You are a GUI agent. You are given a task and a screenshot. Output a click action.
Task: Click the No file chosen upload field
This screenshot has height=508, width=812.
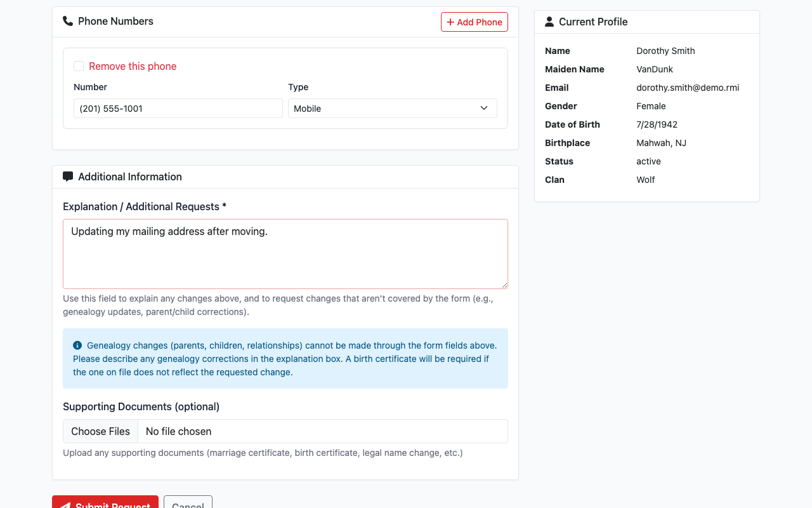coord(322,431)
